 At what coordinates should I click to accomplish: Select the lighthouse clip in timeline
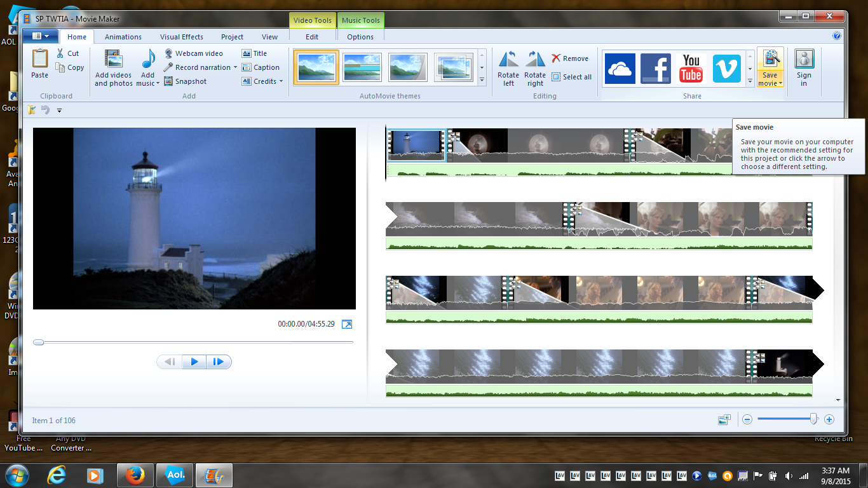click(x=417, y=146)
